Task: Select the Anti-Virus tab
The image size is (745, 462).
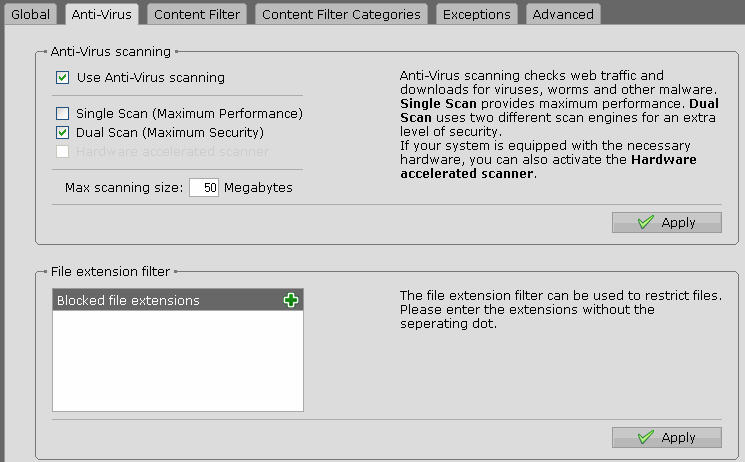Action: (x=102, y=14)
